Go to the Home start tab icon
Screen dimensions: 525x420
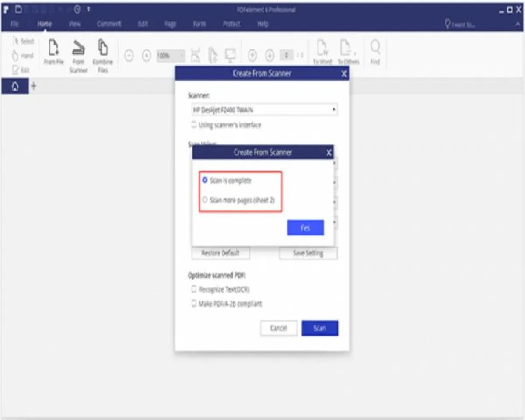click(15, 87)
